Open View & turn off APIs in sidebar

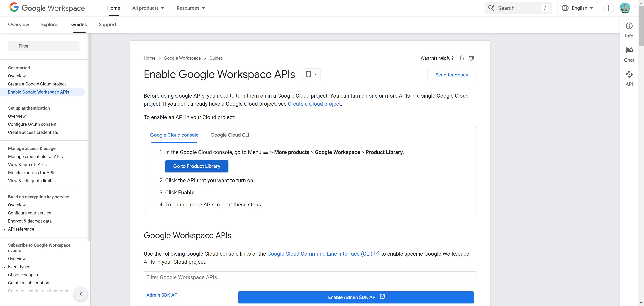(x=27, y=165)
